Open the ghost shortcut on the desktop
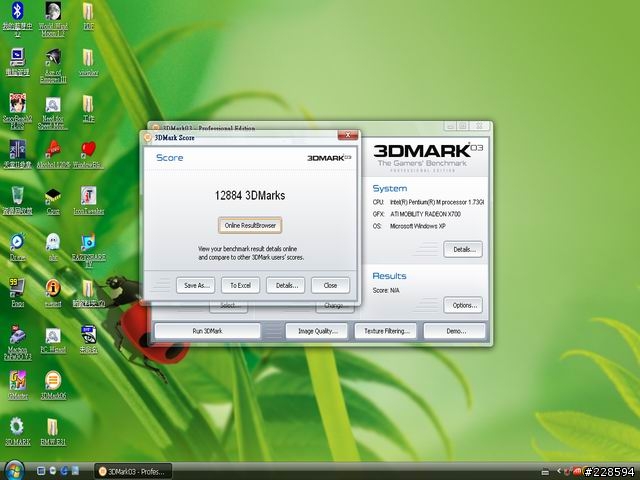Image resolution: width=640 pixels, height=480 pixels. coord(53,247)
